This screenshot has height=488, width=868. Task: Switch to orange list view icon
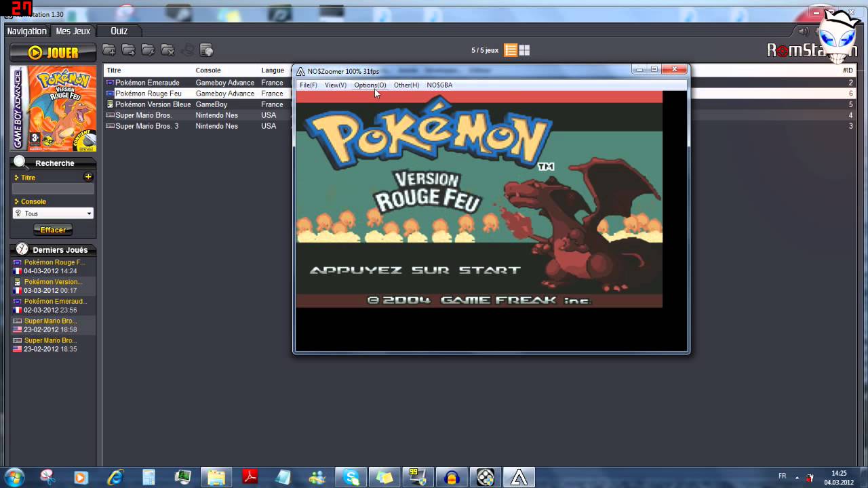coord(511,50)
